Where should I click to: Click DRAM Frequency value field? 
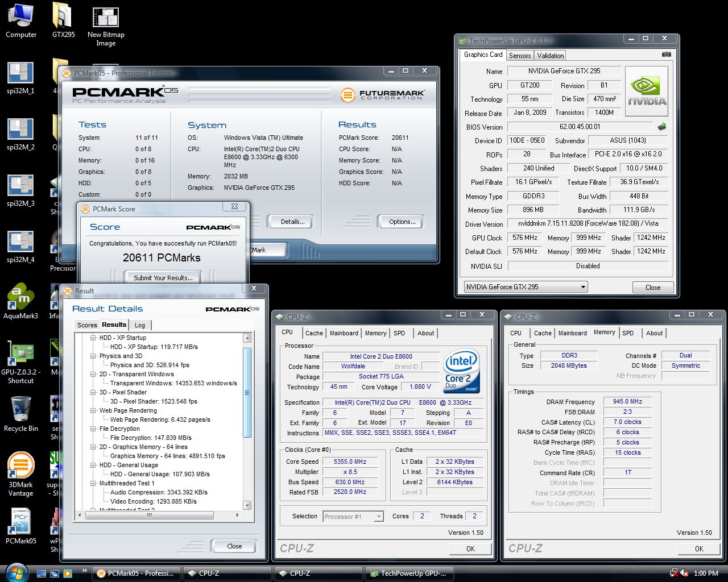point(627,401)
